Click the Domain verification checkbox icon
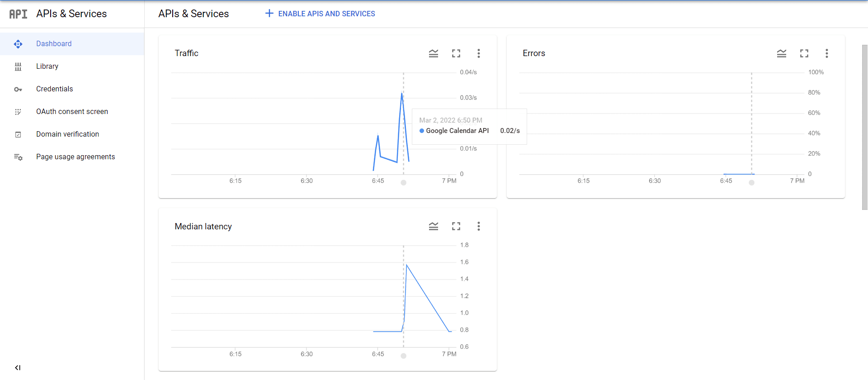The image size is (868, 380). [18, 134]
